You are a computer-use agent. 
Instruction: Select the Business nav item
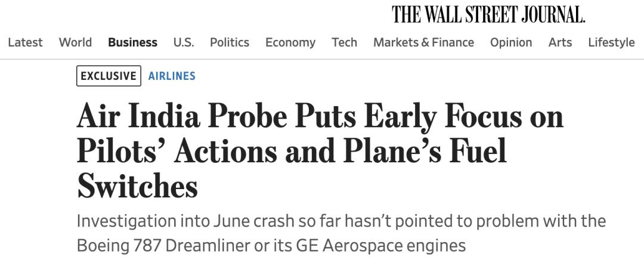132,42
